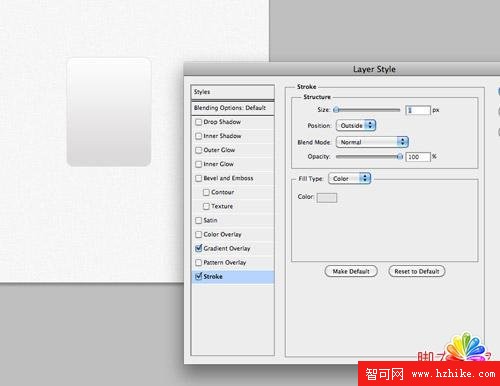This screenshot has width=500, height=386.
Task: Click the Size slider handle
Action: tap(336, 110)
